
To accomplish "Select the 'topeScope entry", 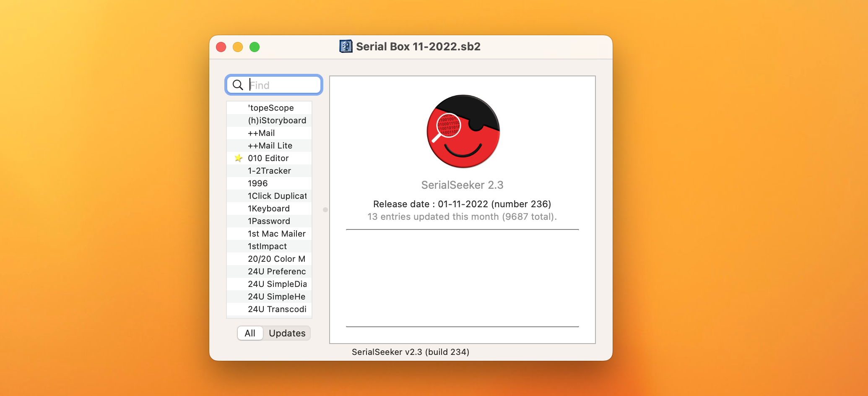I will coord(269,108).
